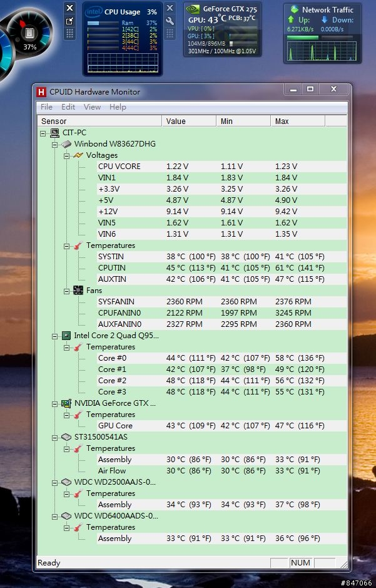Click the Winbond chip icon
The width and height of the screenshot is (376, 588).
[66, 144]
